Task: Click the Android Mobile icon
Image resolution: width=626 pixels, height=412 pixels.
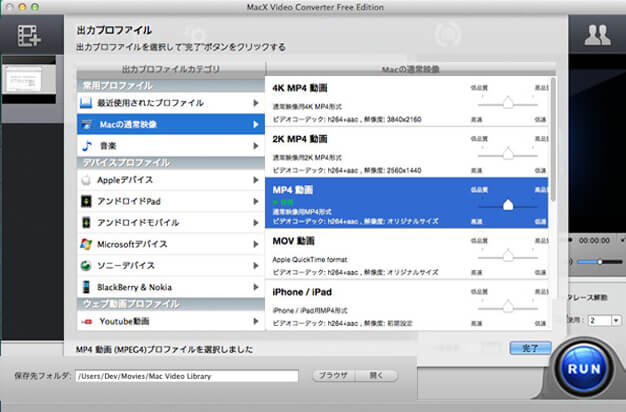Action: tap(86, 222)
